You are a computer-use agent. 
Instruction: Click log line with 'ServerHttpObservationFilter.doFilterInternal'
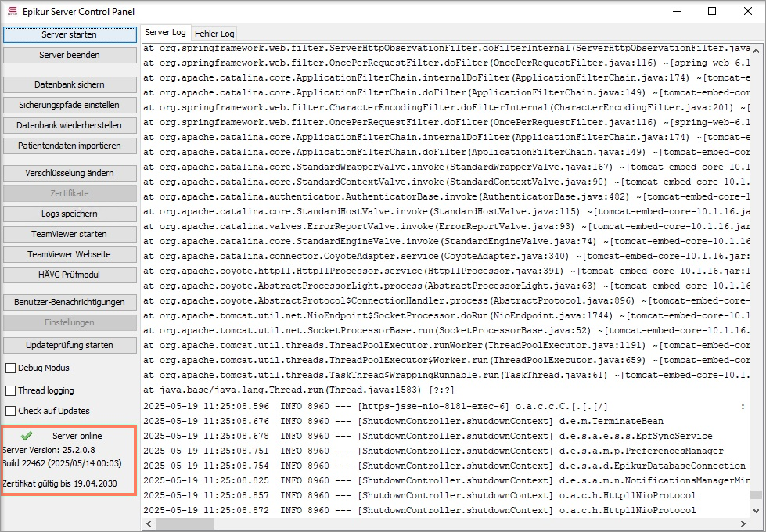pos(447,48)
